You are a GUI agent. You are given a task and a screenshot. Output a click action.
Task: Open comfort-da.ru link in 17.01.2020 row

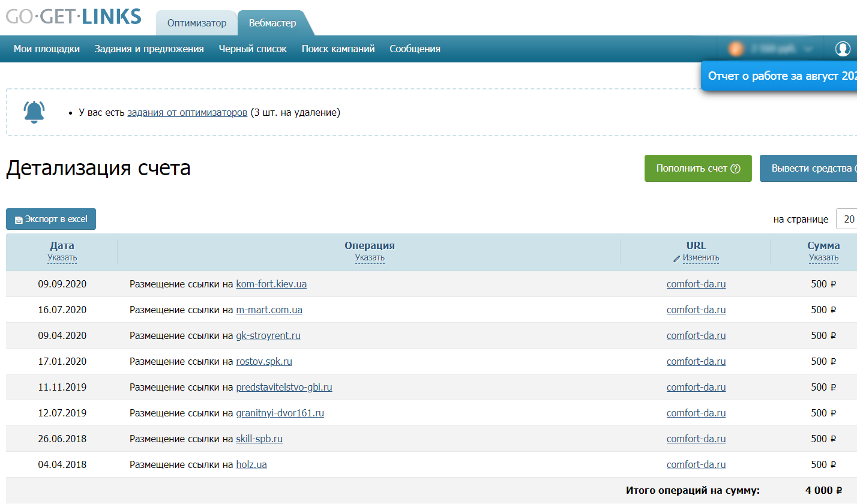pyautogui.click(x=696, y=361)
